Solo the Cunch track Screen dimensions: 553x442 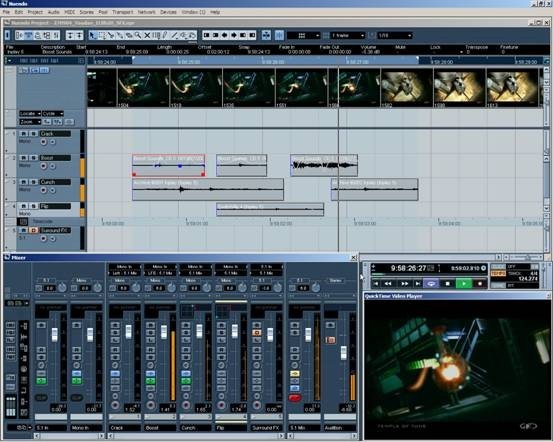(33, 182)
